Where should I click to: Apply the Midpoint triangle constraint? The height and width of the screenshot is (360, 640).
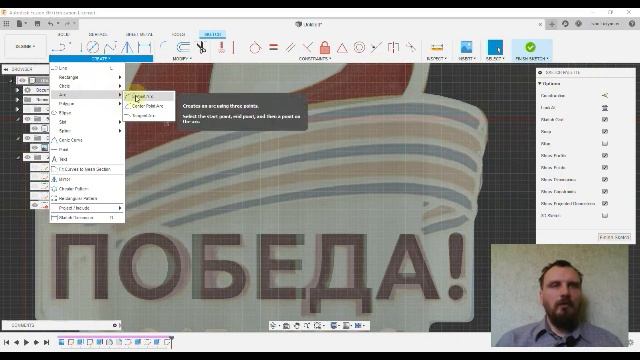click(342, 48)
